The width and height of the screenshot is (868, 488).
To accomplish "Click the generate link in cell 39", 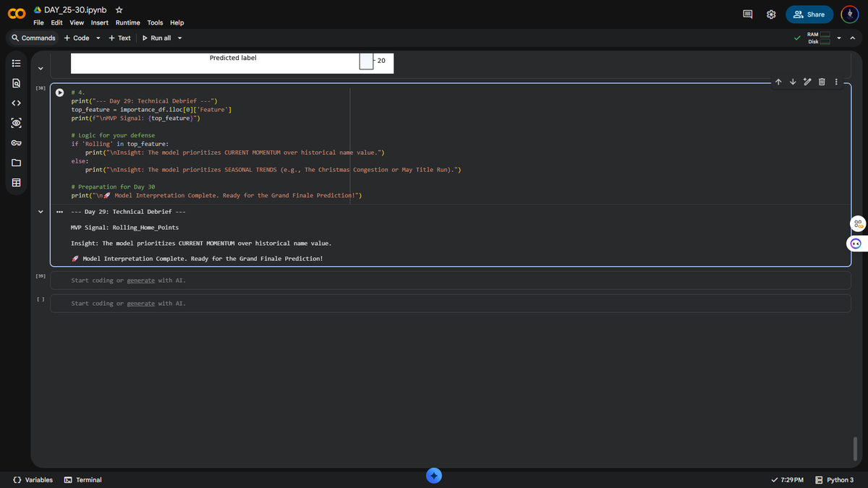I will tap(141, 281).
